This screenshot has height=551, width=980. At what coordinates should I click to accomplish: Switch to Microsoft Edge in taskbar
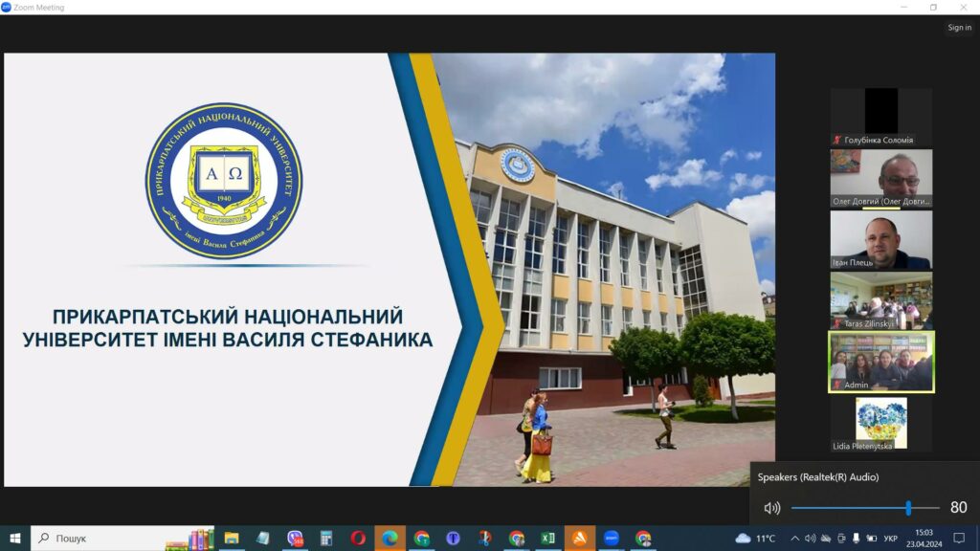point(390,539)
